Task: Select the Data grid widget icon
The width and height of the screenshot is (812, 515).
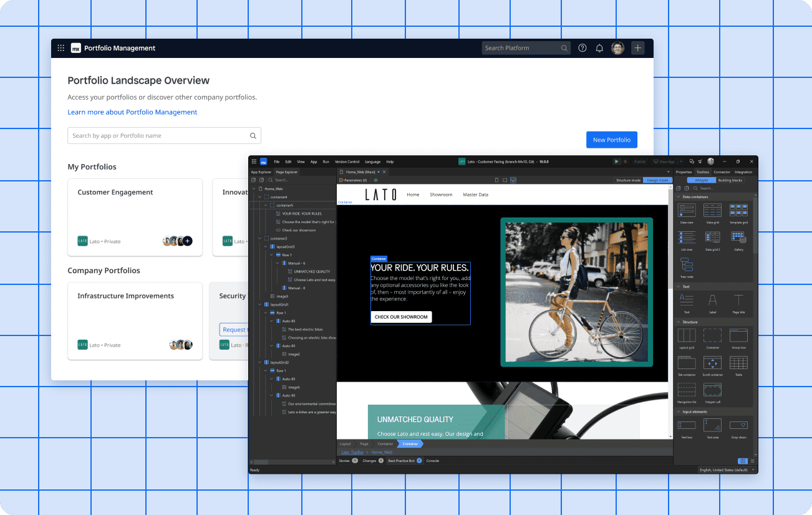Action: pyautogui.click(x=712, y=211)
